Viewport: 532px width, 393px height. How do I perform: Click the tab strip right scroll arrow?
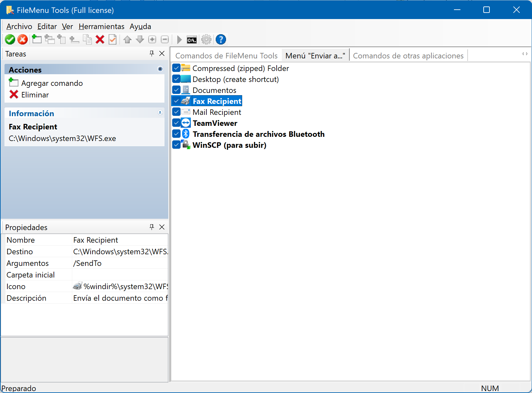527,54
